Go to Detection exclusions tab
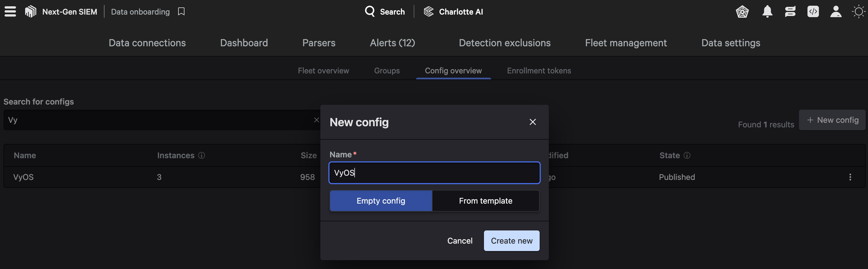 [505, 43]
